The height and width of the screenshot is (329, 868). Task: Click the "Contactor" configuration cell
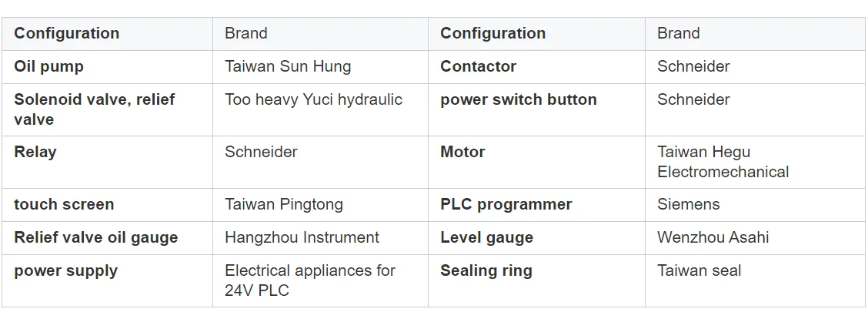pos(478,67)
